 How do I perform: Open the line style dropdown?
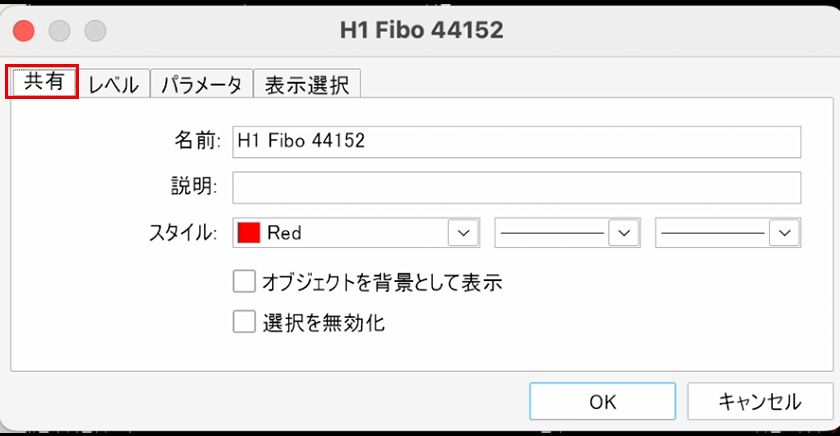[625, 233]
